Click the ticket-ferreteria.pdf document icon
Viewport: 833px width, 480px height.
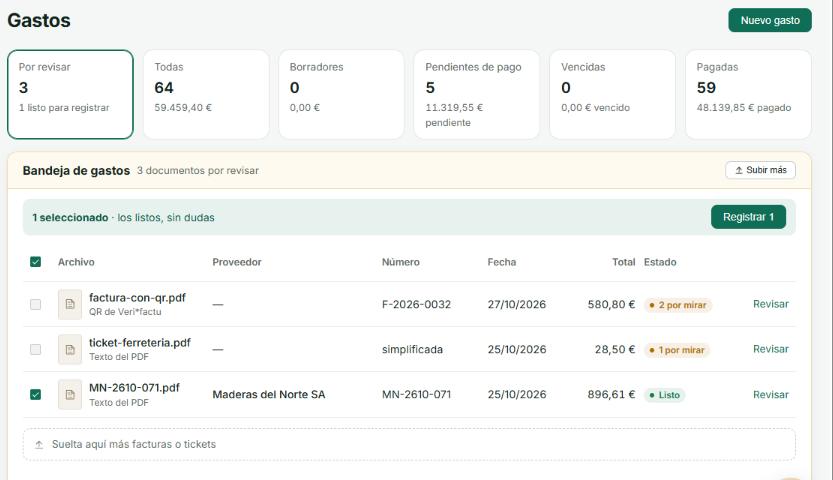[70, 349]
